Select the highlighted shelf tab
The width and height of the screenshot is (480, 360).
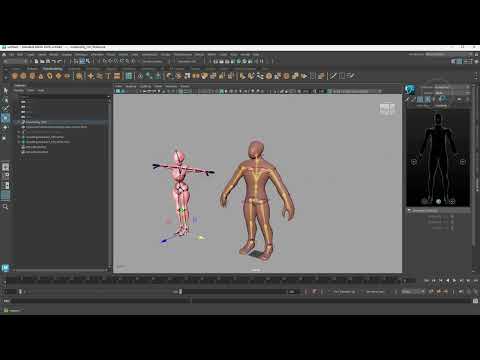click(52, 69)
